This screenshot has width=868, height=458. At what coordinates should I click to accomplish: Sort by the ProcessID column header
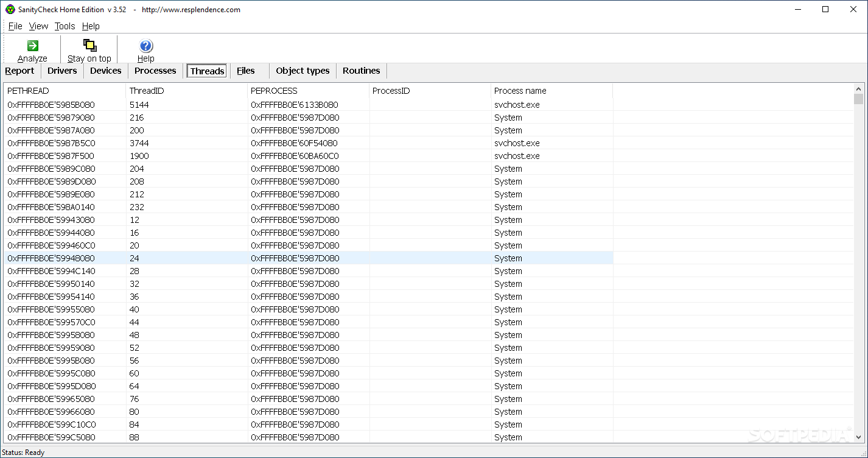tap(430, 91)
